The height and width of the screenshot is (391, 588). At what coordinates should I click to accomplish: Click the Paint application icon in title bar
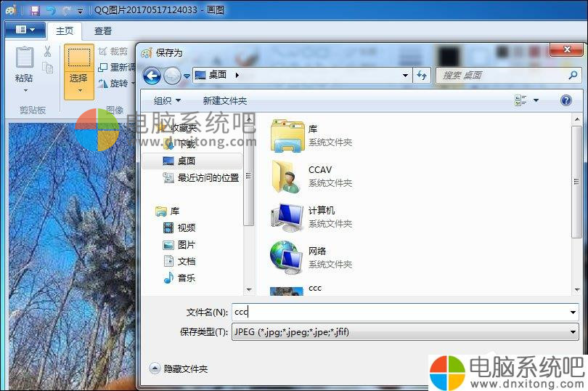tap(10, 10)
